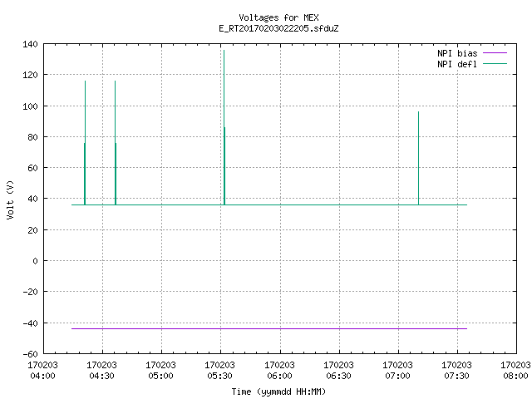Image resolution: width=532 pixels, height=399 pixels.
Task: Click the purple NPI bias legend line
Action: click(x=495, y=53)
